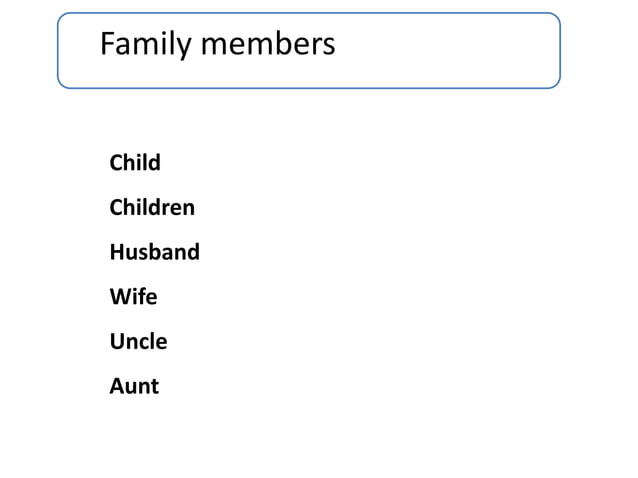The height and width of the screenshot is (478, 638).
Task: Click the left border of the title box
Action: coord(58,50)
